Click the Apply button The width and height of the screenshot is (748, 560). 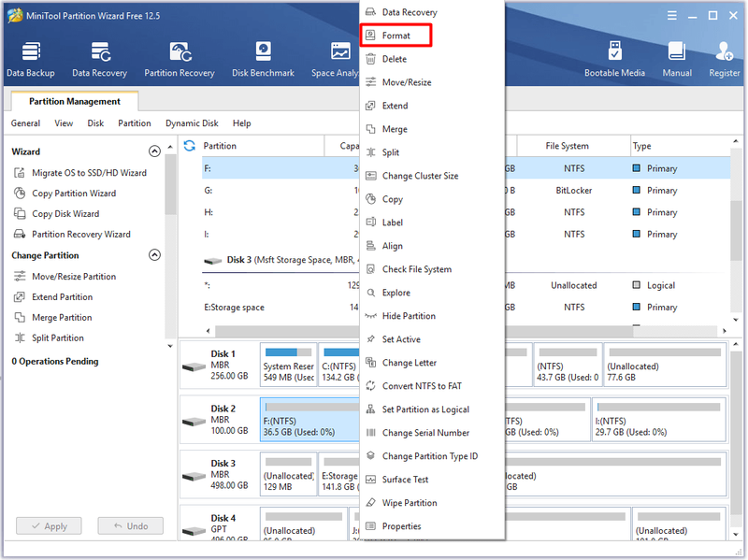(49, 525)
